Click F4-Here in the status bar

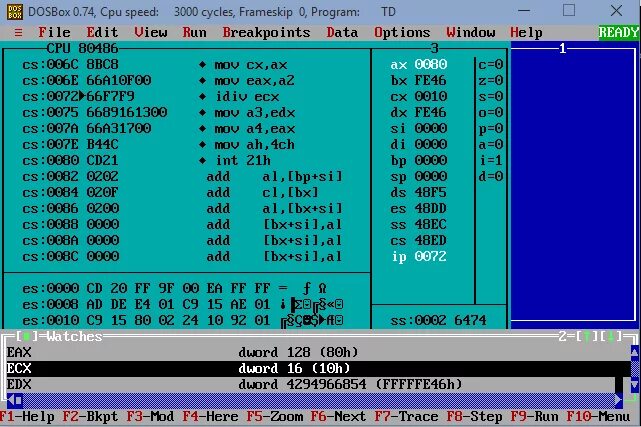coord(210,416)
